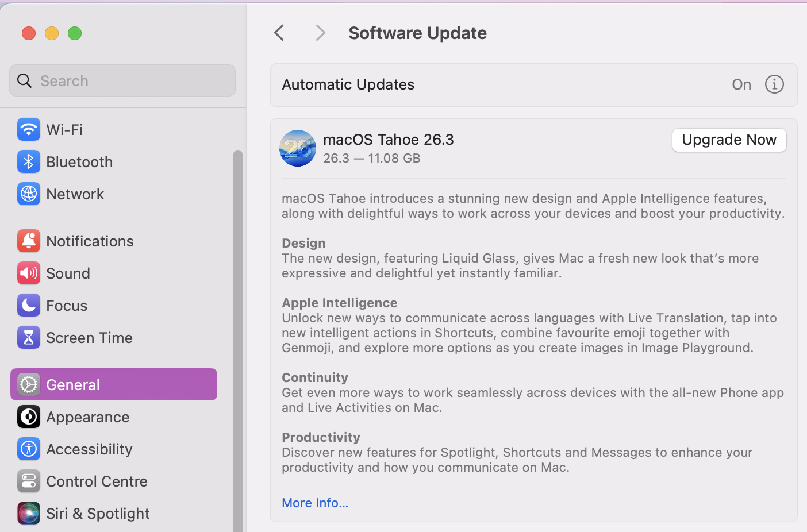Click the Search field in the sidebar
This screenshot has height=532, width=807.
(x=122, y=80)
